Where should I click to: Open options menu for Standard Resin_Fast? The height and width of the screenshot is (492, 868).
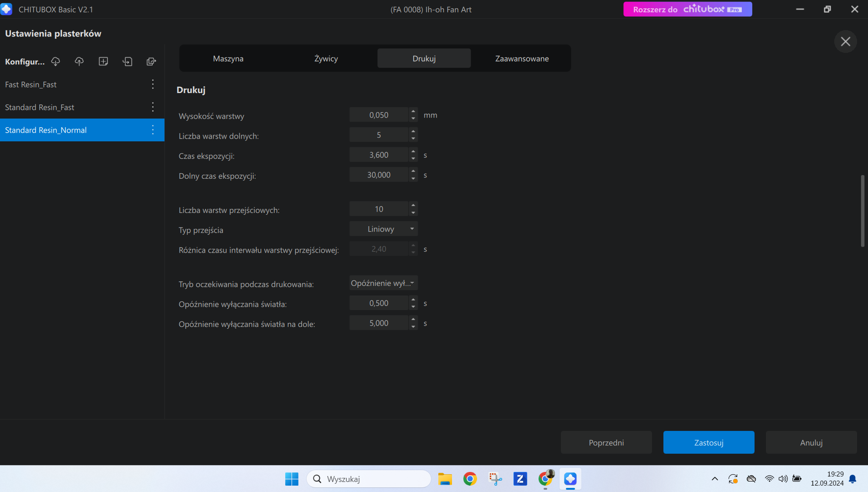point(153,107)
